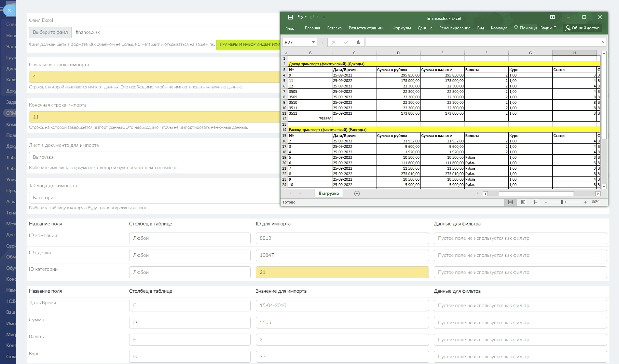Click the vertical scrollbar's up arrow in Excel
Screen dimensions: 619x364
(x=604, y=53)
